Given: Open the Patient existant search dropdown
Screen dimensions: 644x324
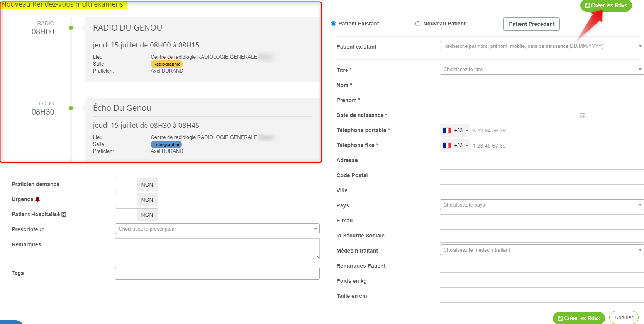Looking at the screenshot, I should pos(542,46).
